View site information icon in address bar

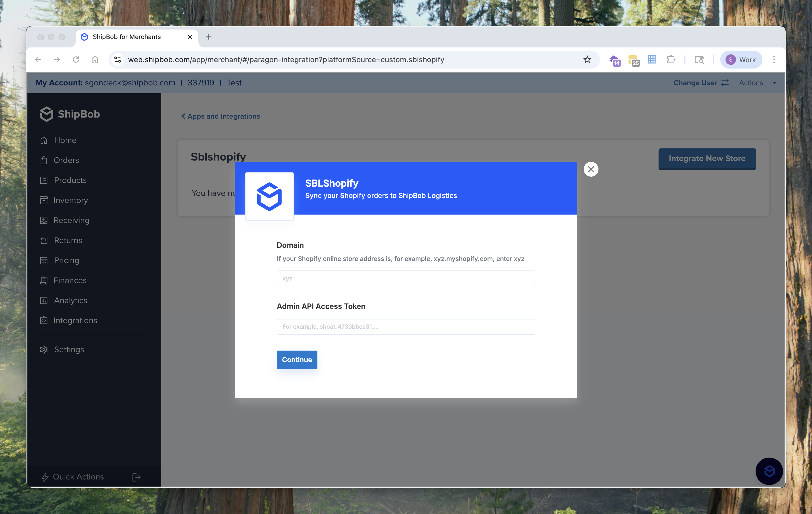tap(117, 60)
